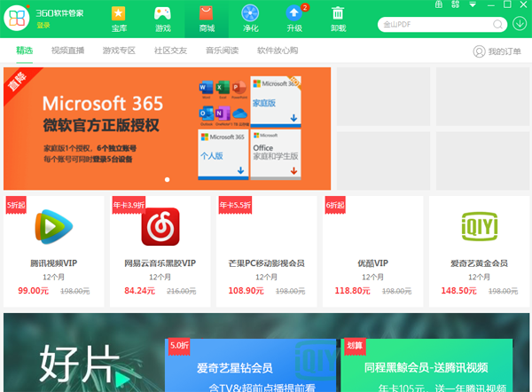The width and height of the screenshot is (532, 392).
Task: Click the search magnifier icon
Action: [x=497, y=25]
